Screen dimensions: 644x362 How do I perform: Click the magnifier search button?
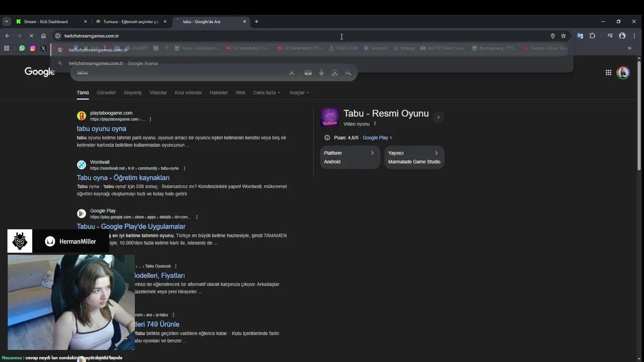tap(348, 73)
